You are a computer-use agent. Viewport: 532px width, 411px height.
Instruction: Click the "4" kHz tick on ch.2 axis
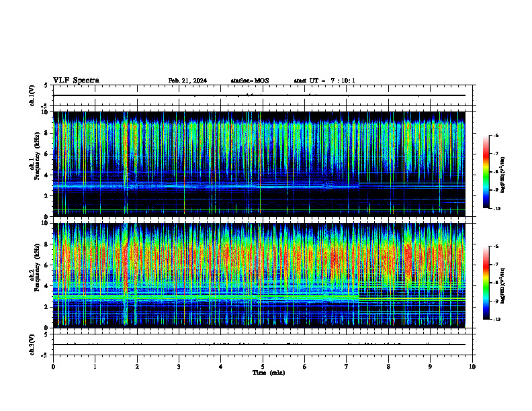[x=47, y=286]
